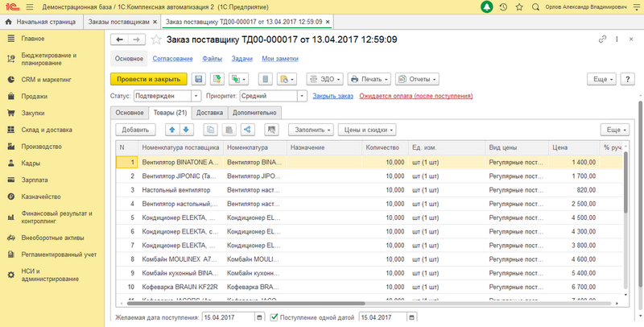
Task: Open the Печать dropdown menu
Action: click(x=371, y=80)
